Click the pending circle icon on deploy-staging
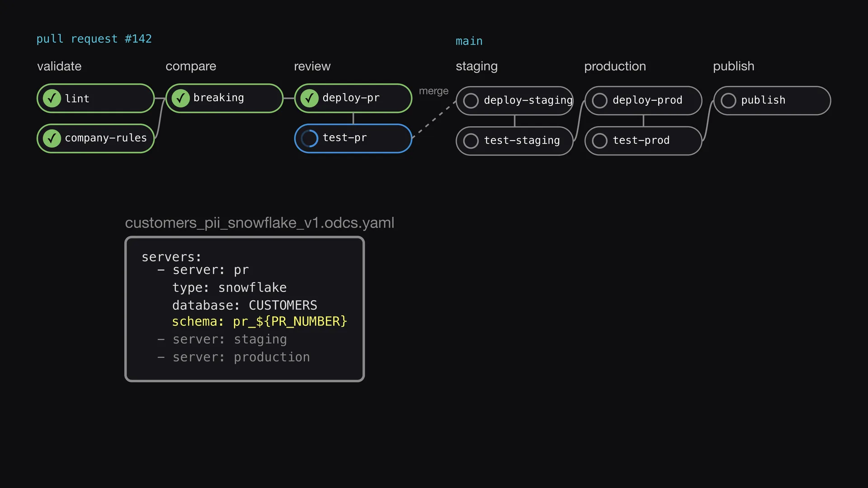 471,101
